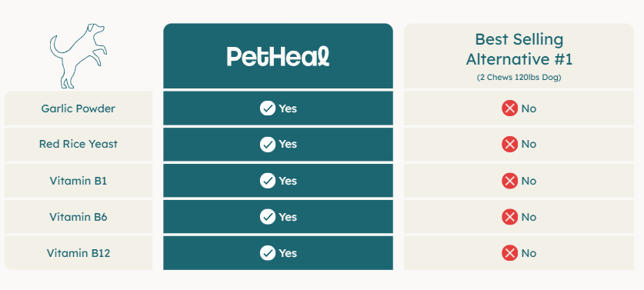Click the Yes text in Vitamin B12 row
644x290 pixels.
288,253
